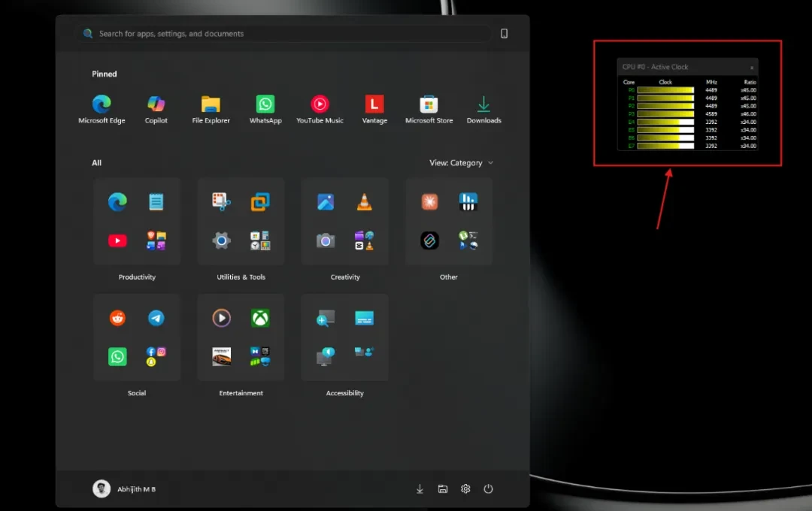Open Camera app in Creativity category
This screenshot has height=511, width=812.
pyautogui.click(x=326, y=240)
